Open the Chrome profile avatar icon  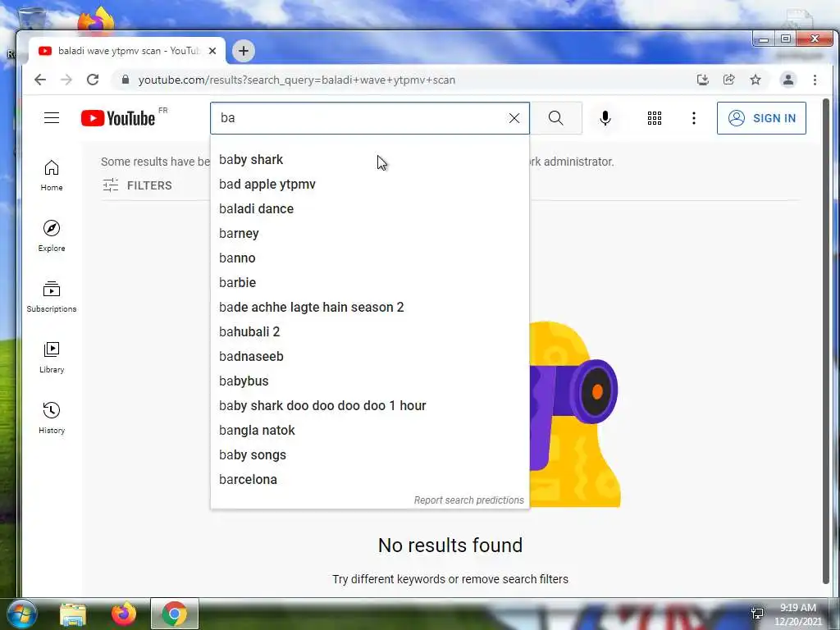coord(788,80)
